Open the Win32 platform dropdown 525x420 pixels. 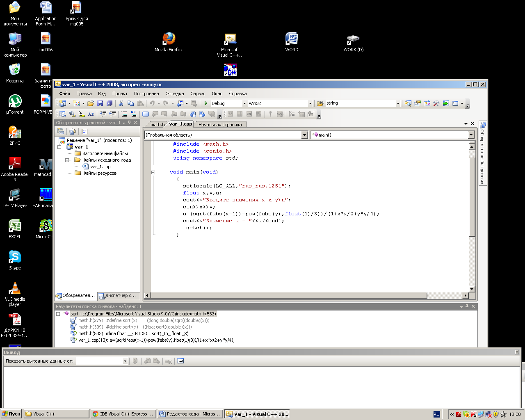pyautogui.click(x=310, y=103)
